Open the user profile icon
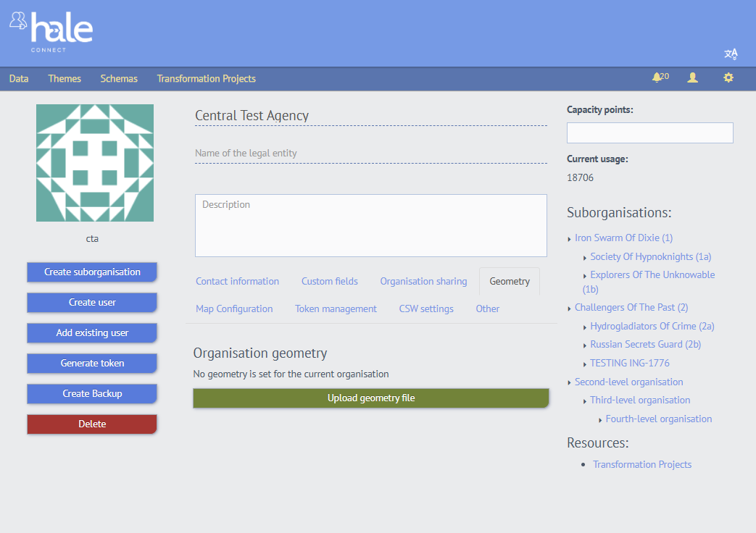The height and width of the screenshot is (533, 756). [693, 77]
